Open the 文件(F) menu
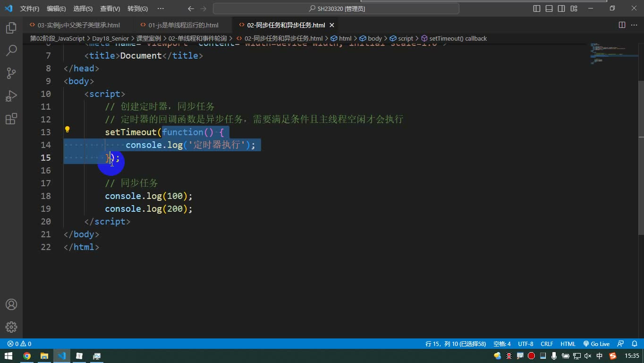The height and width of the screenshot is (363, 644). [30, 9]
